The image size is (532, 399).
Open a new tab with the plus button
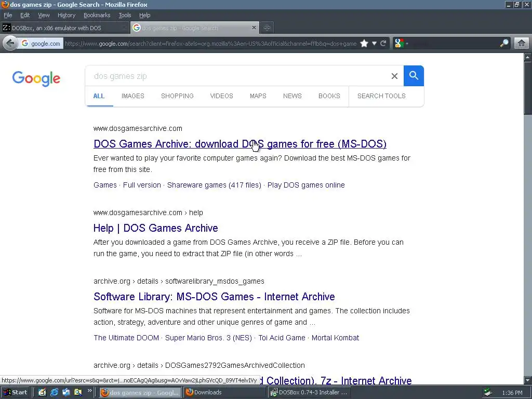tap(267, 28)
